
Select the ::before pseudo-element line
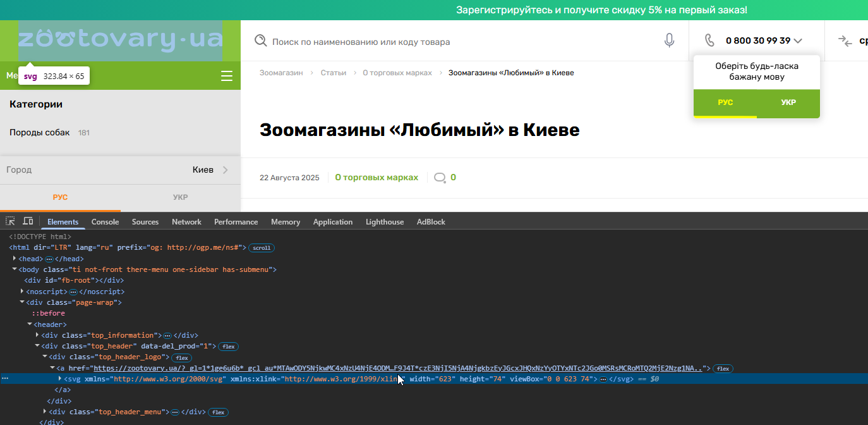coord(49,314)
